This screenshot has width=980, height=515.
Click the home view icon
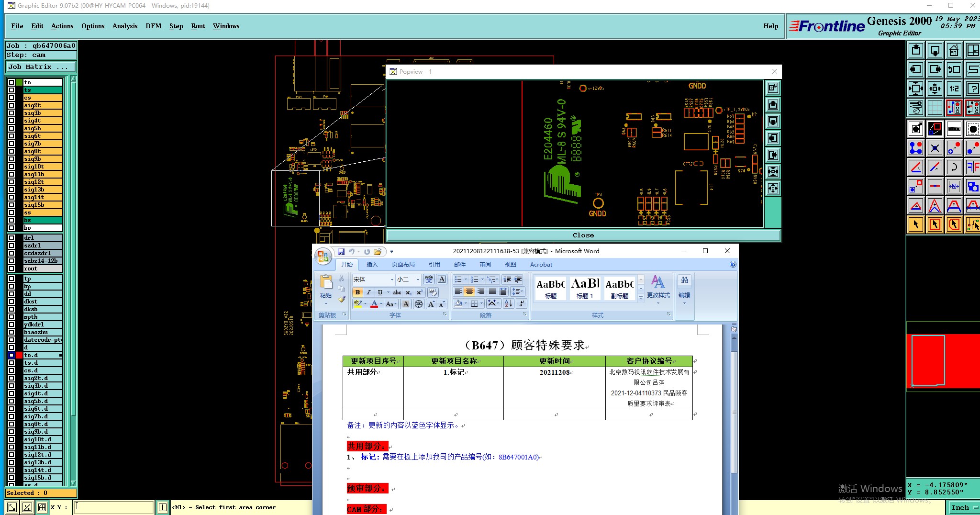(954, 50)
